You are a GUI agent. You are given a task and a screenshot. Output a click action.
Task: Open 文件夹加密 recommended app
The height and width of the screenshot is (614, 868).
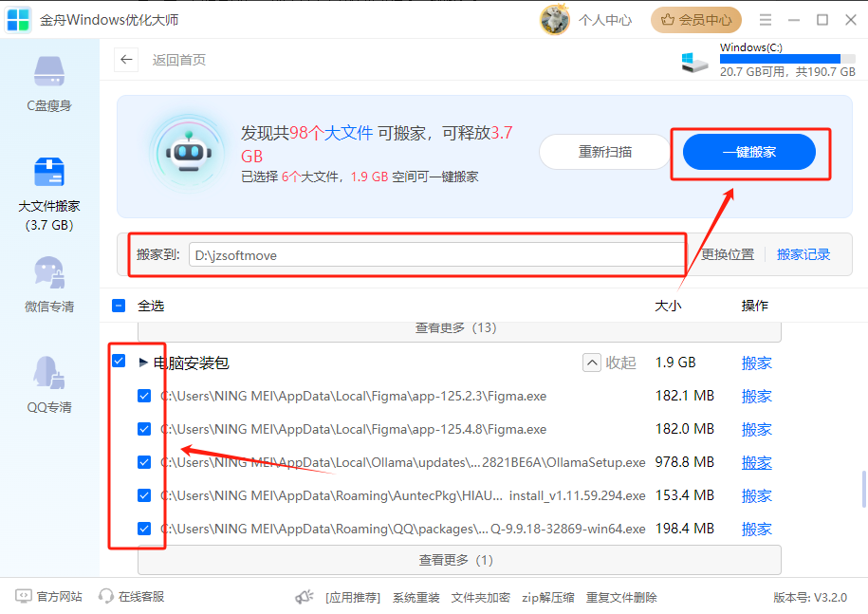481,597
